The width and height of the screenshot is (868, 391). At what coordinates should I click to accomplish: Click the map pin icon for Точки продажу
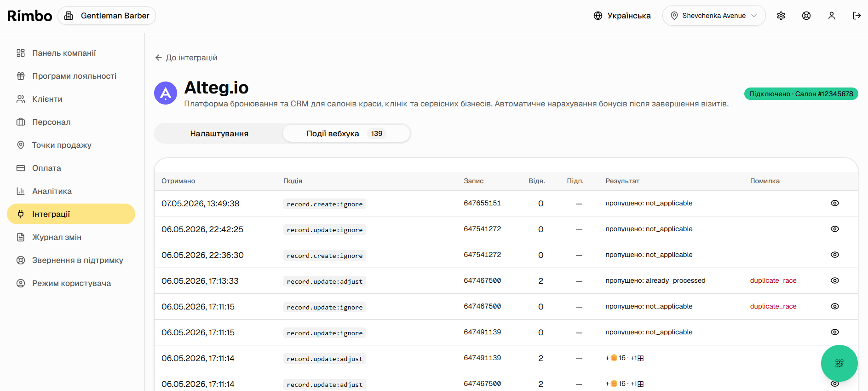tap(21, 145)
